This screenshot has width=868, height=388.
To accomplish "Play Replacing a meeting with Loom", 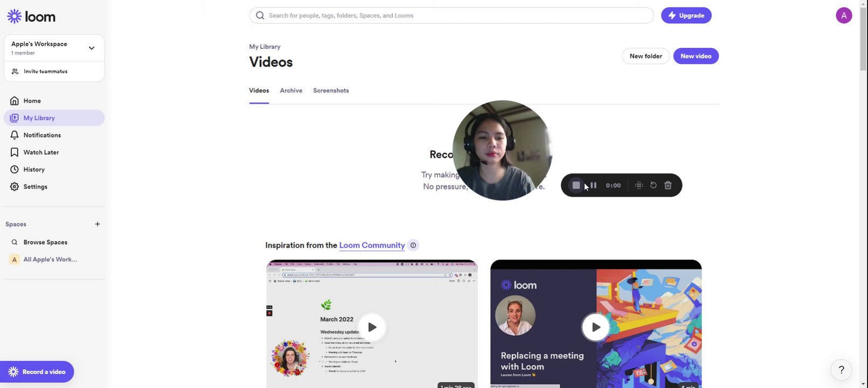I will pos(596,327).
